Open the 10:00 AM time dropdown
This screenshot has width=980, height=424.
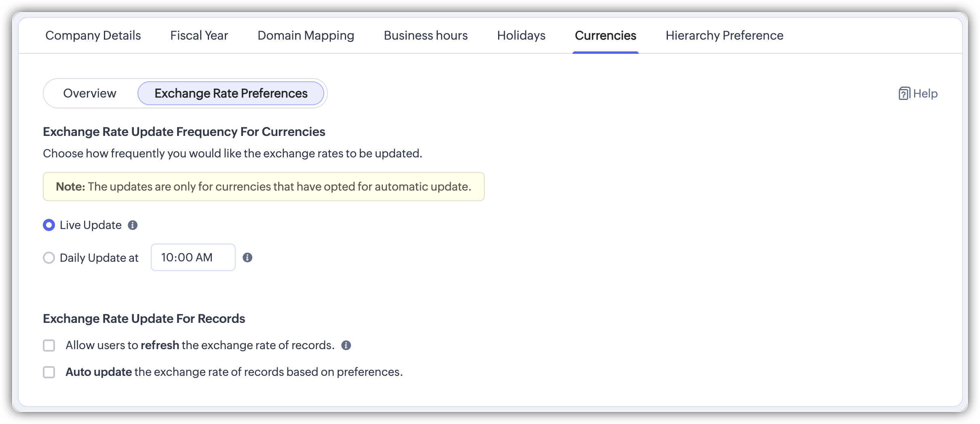(193, 257)
